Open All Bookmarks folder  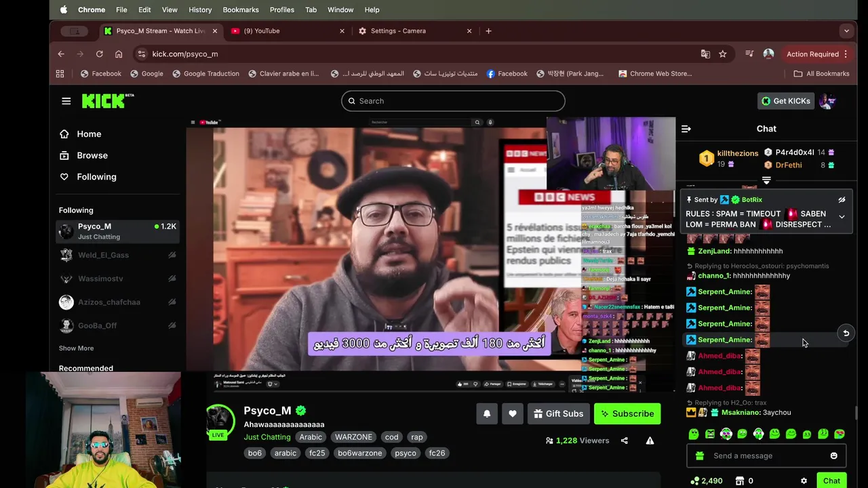click(822, 74)
